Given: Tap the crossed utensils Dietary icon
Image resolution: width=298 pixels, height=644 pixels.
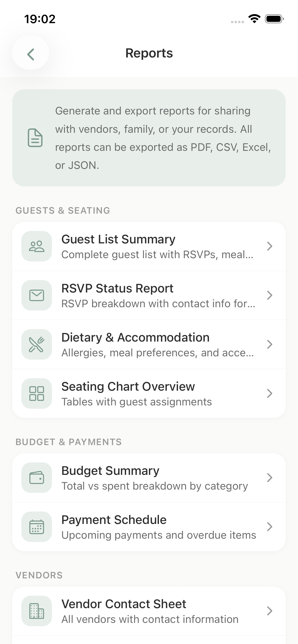Looking at the screenshot, I should [37, 344].
